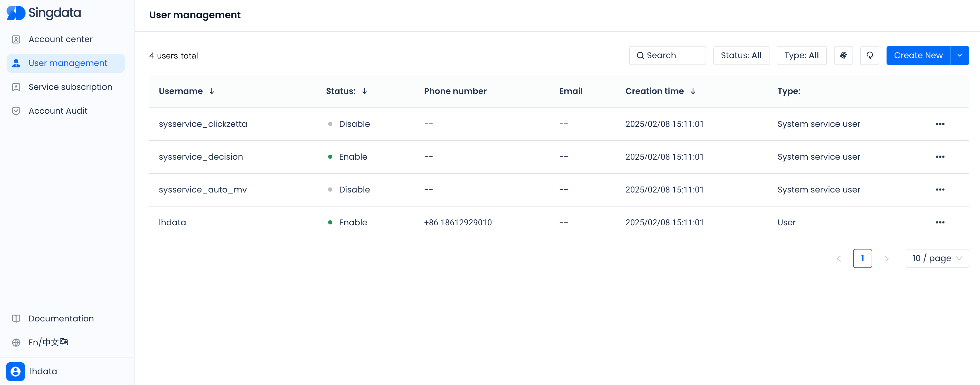Expand the 10 / page size selector
The image size is (980, 385).
[x=937, y=258]
